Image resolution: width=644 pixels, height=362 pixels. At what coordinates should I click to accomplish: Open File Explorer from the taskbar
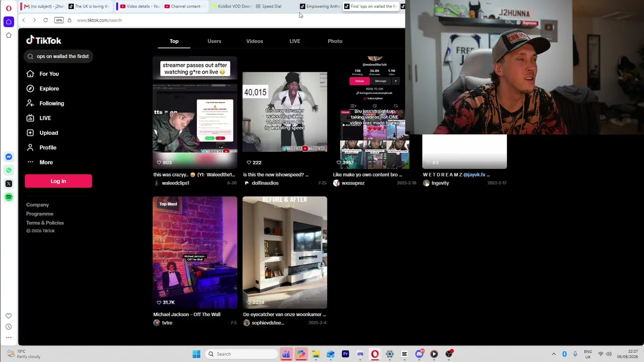pos(315,354)
